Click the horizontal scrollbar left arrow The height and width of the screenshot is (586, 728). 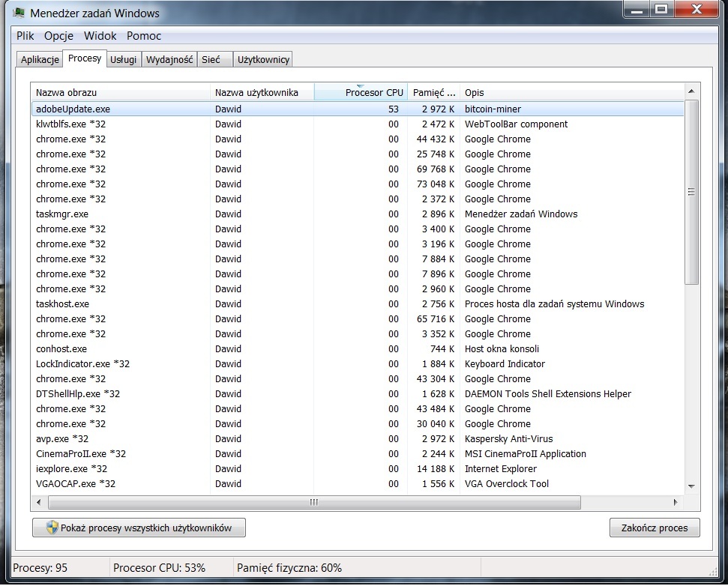(x=39, y=502)
